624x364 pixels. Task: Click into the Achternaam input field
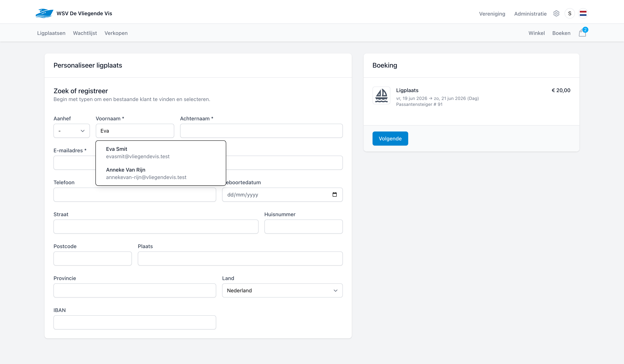tap(261, 131)
